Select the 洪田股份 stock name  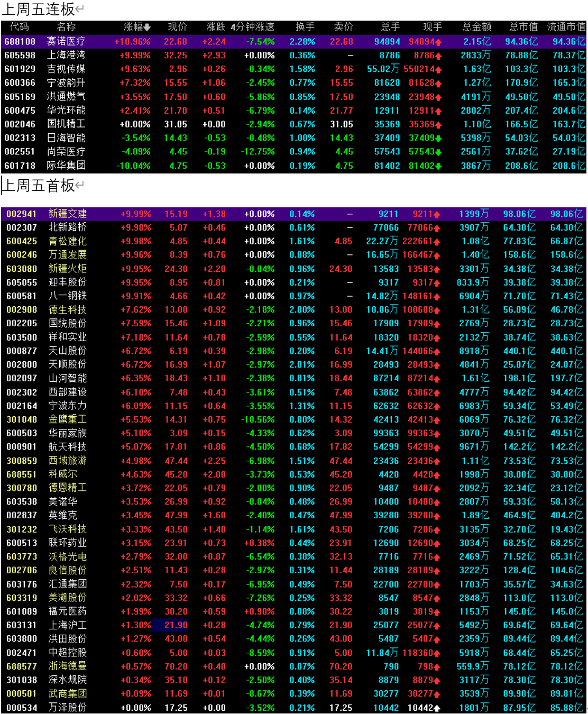pyautogui.click(x=68, y=638)
